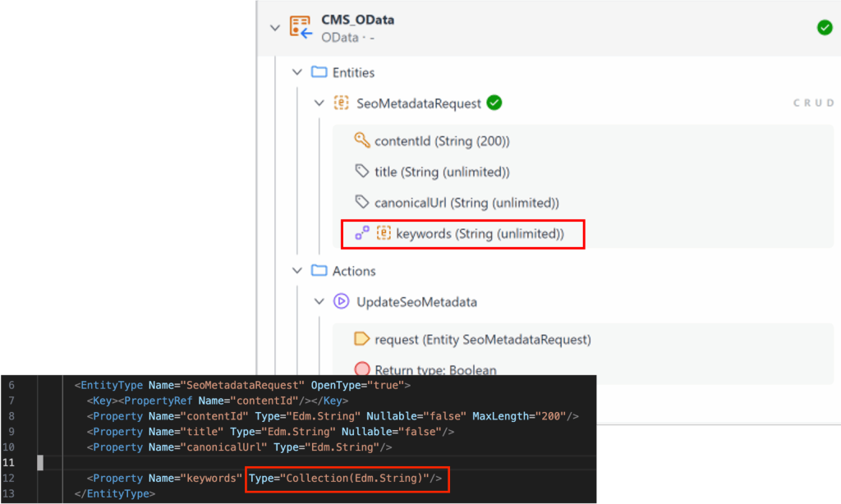Viewport: 841px width, 504px height.
Task: Collapse the UpdateSeoMetadata action
Action: click(319, 302)
